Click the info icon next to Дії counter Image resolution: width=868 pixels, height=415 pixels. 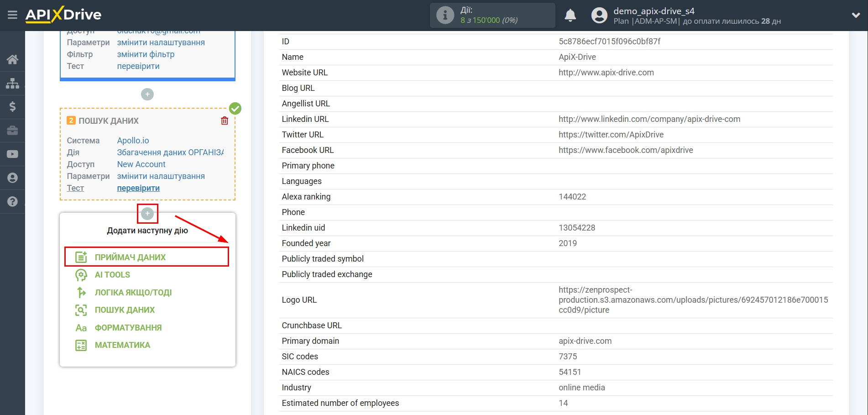pyautogui.click(x=444, y=15)
